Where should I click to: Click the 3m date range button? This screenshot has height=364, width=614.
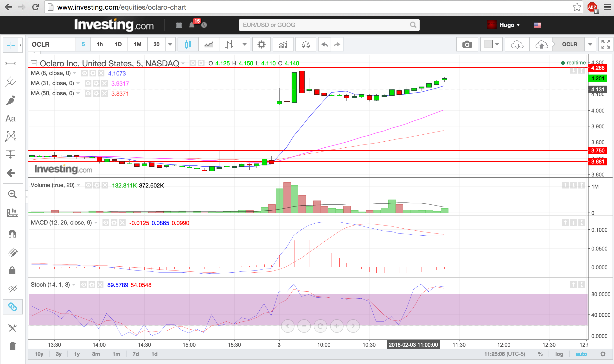click(x=96, y=354)
